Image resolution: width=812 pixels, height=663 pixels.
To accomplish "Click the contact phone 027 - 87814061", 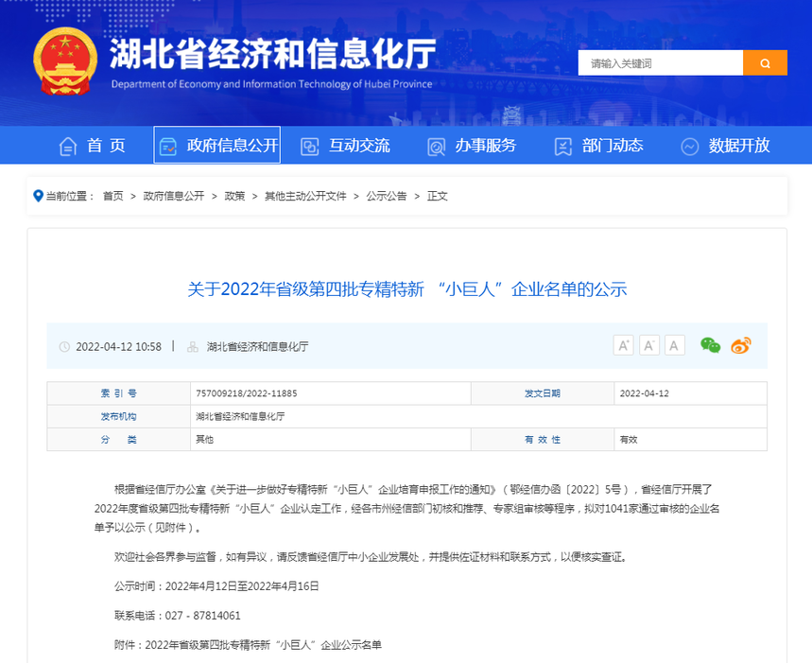I will (203, 616).
